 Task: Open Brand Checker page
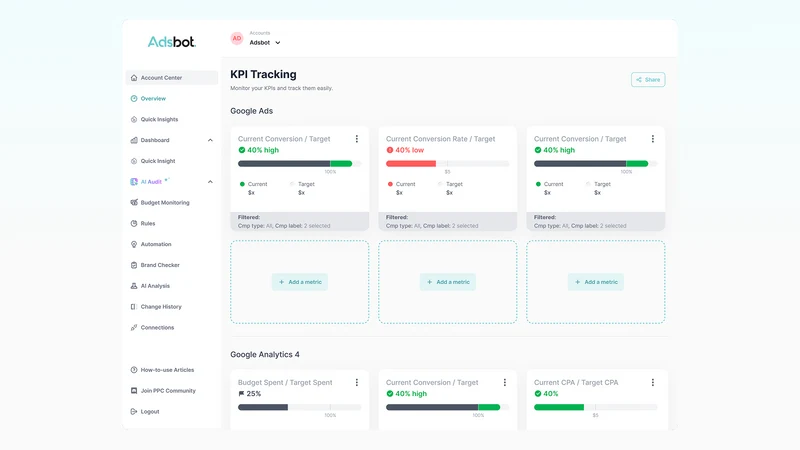160,265
